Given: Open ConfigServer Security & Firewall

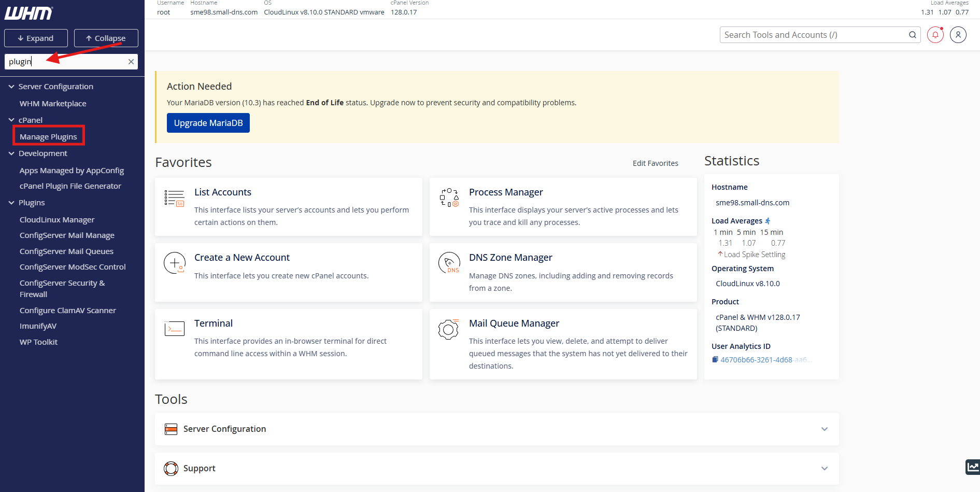Looking at the screenshot, I should 62,289.
